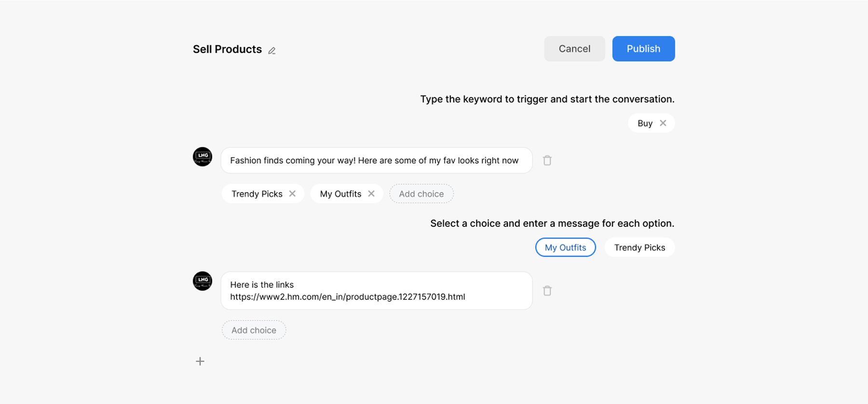Image resolution: width=868 pixels, height=404 pixels.
Task: Remove the Trendy Picks choice using its X
Action: point(292,194)
